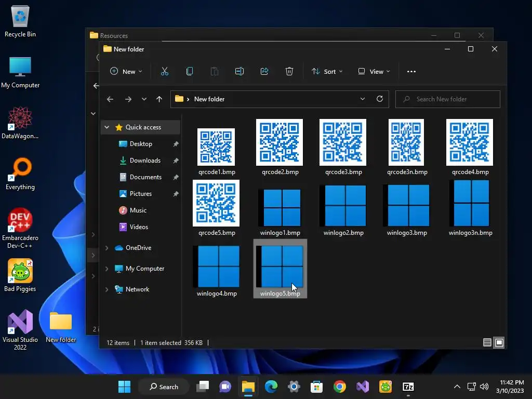Open Task View on taskbar
This screenshot has height=399, width=532.
click(203, 387)
